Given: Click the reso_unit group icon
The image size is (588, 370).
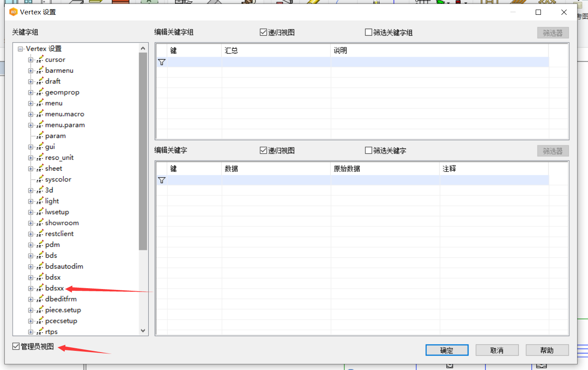Looking at the screenshot, I should coord(40,158).
